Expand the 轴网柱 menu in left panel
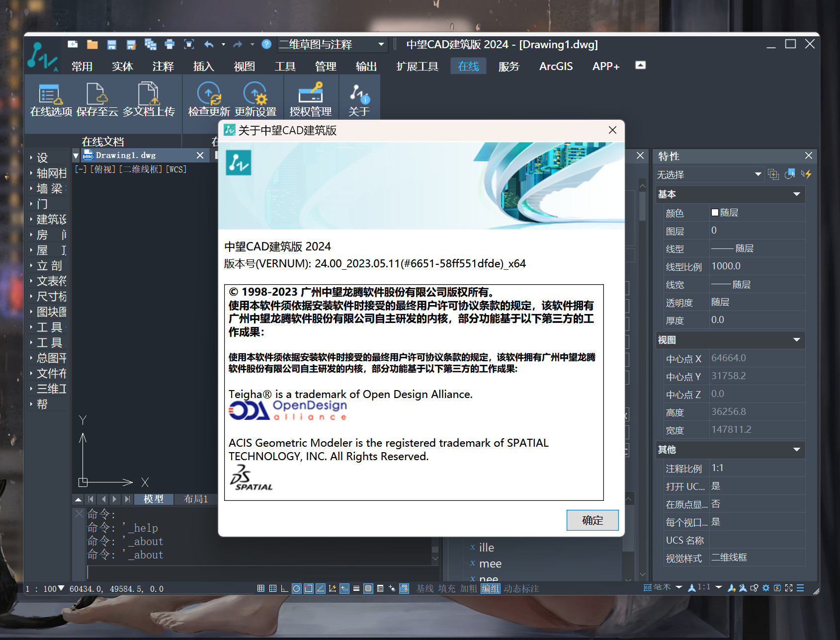 tap(48, 173)
